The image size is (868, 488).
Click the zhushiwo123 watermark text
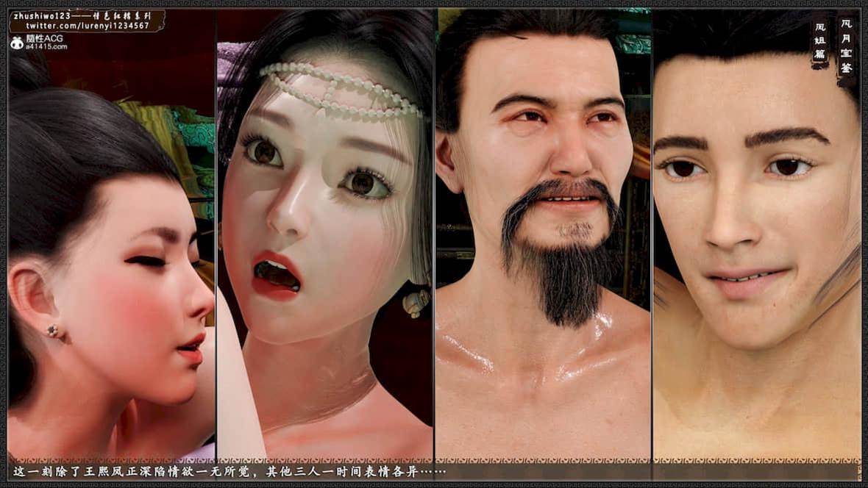pyautogui.click(x=42, y=15)
